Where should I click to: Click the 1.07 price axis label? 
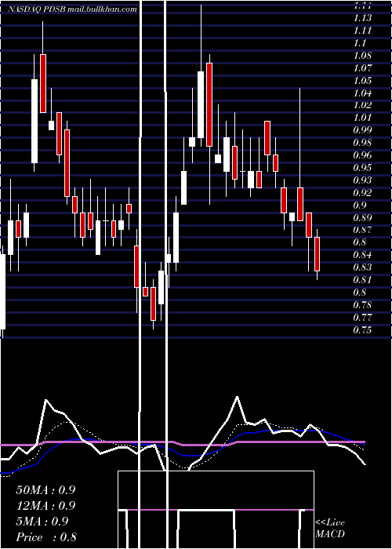tap(362, 67)
